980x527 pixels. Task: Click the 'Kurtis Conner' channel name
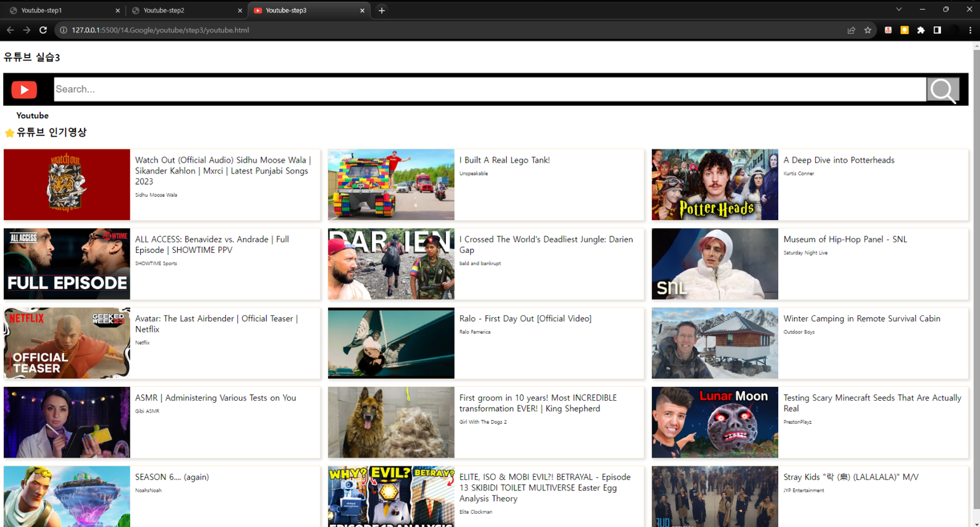pos(798,174)
